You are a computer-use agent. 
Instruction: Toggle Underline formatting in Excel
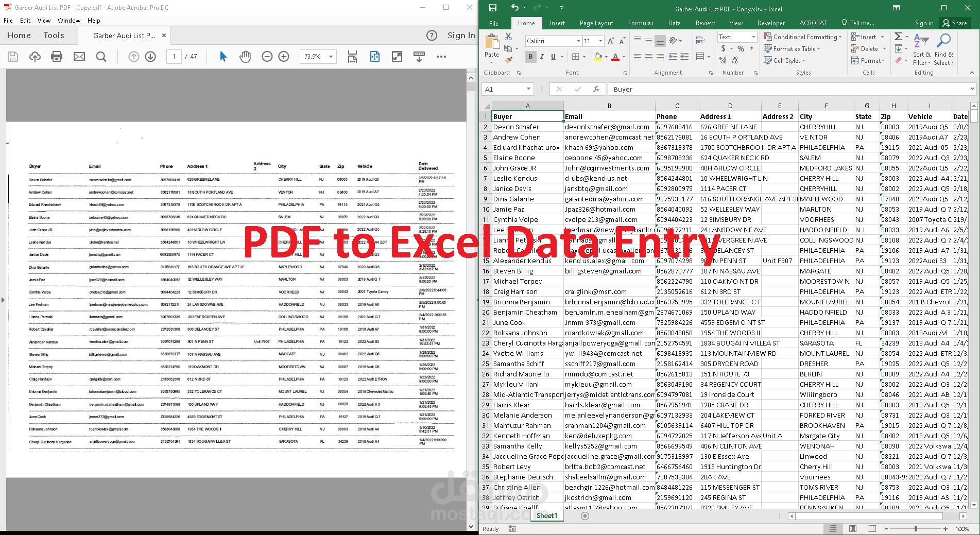(553, 57)
